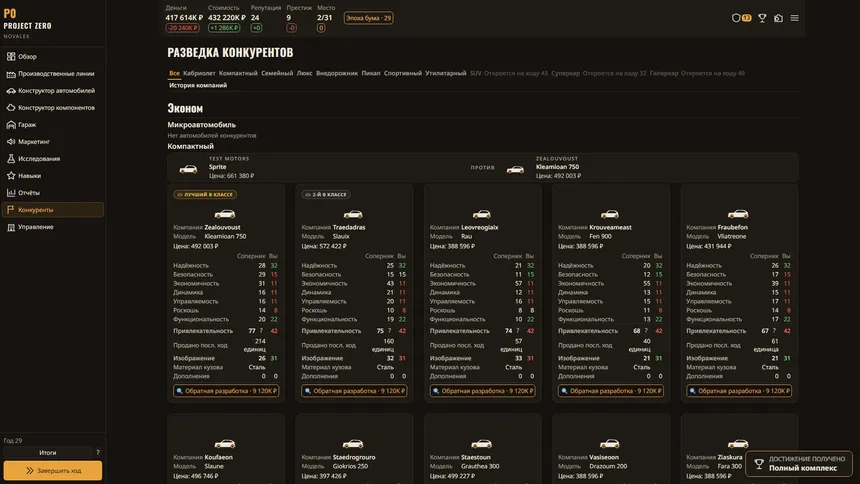Viewport: 860px width, 484px height.
Task: Click the 2-й в классе badge
Action: pos(326,194)
